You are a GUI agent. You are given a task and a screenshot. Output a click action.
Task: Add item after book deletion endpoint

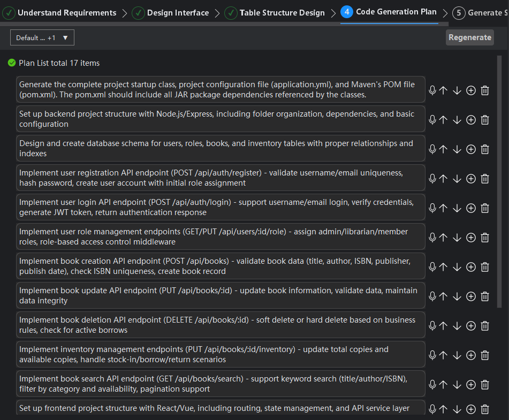coord(471,326)
